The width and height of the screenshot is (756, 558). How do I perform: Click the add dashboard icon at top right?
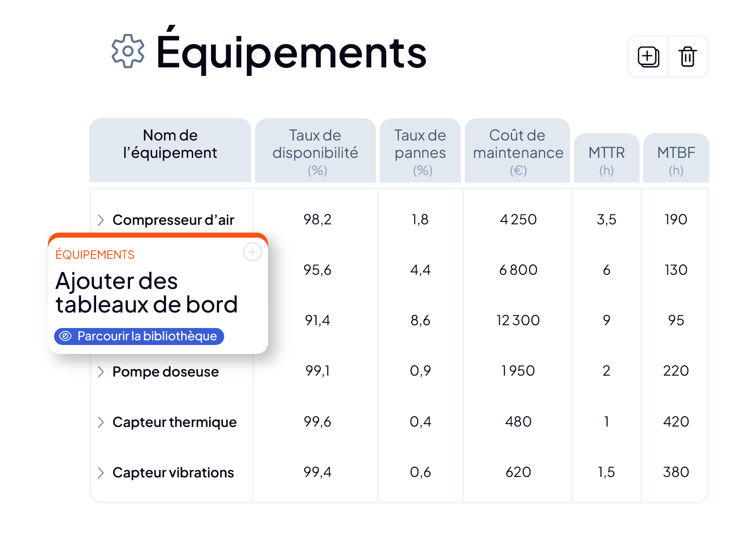click(648, 57)
